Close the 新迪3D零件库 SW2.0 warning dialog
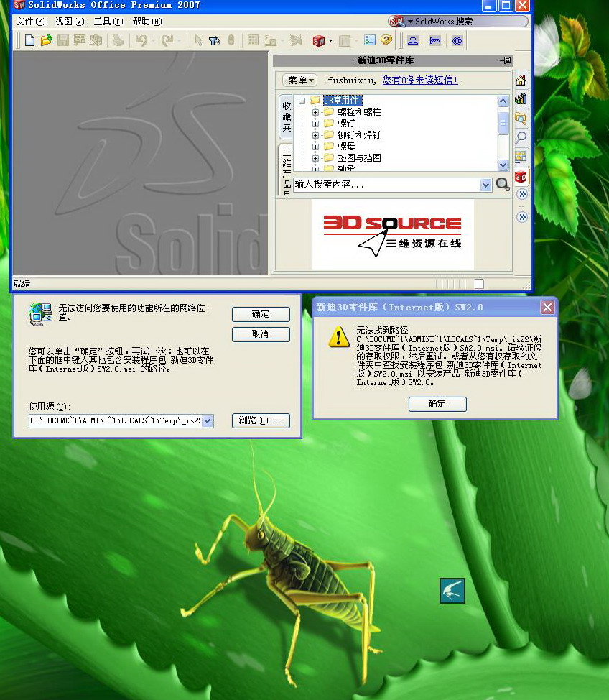Screen dimensions: 609x700 pos(547,307)
